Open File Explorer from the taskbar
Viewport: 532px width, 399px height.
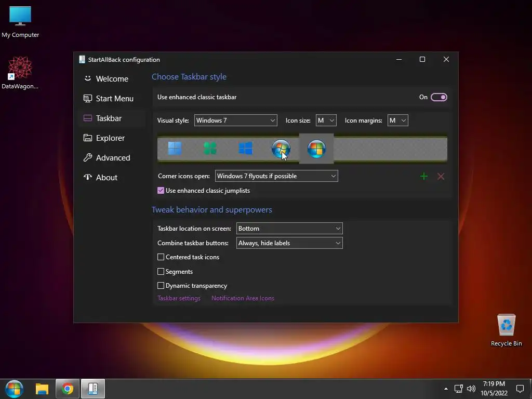click(42, 389)
